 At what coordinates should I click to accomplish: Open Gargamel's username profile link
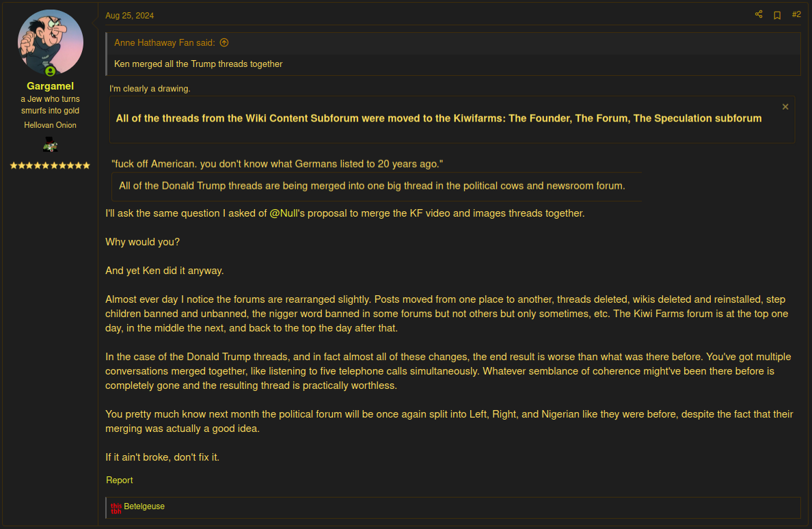[x=50, y=86]
